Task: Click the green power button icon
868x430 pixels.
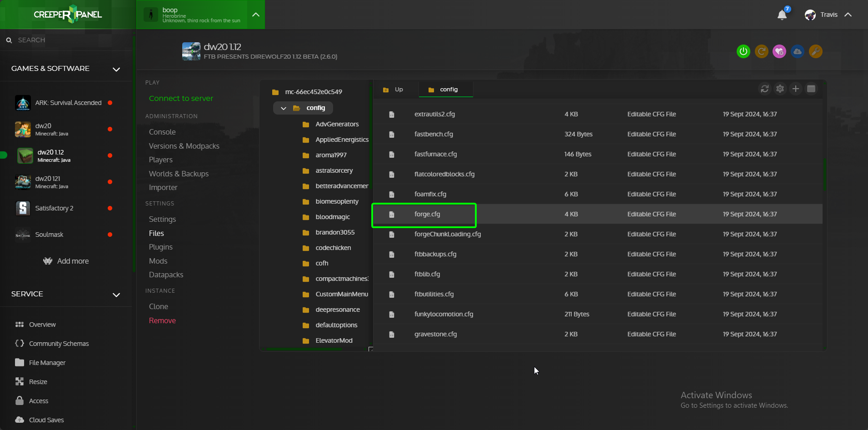Action: (x=743, y=51)
